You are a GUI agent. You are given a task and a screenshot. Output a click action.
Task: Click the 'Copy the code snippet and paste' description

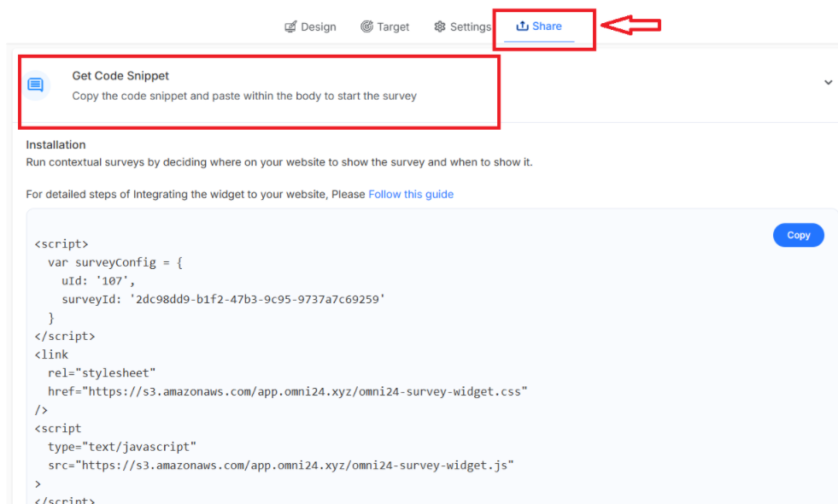pos(244,97)
